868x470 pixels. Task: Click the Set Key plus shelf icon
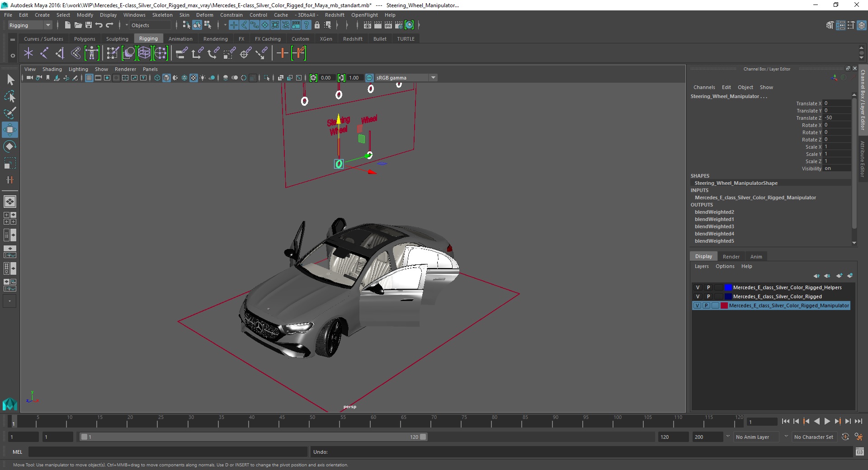[282, 53]
